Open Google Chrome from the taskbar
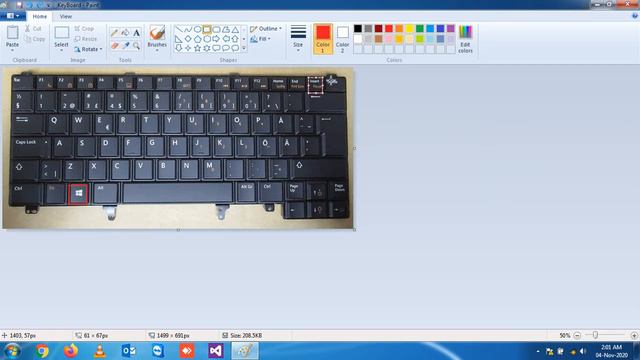This screenshot has width=640, height=360. (x=42, y=351)
